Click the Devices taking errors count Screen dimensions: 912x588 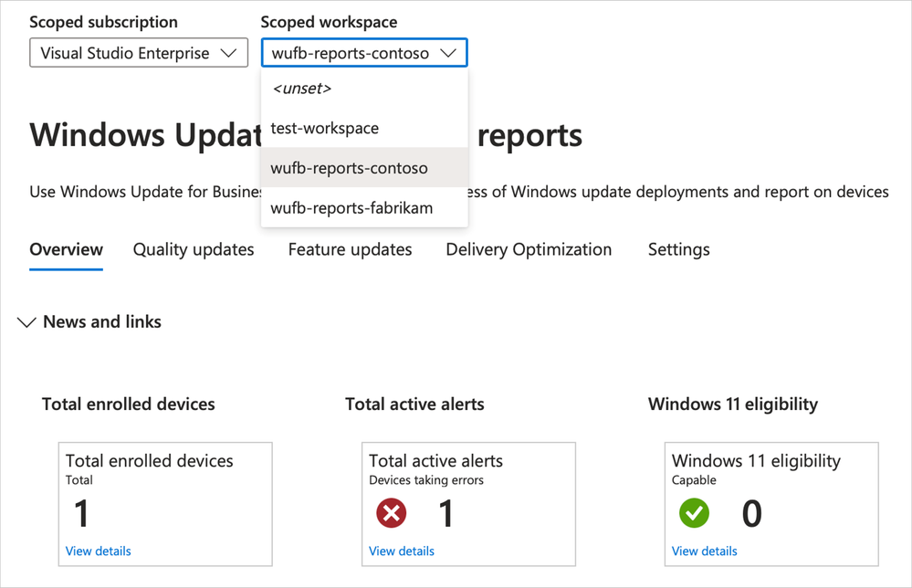pyautogui.click(x=446, y=513)
